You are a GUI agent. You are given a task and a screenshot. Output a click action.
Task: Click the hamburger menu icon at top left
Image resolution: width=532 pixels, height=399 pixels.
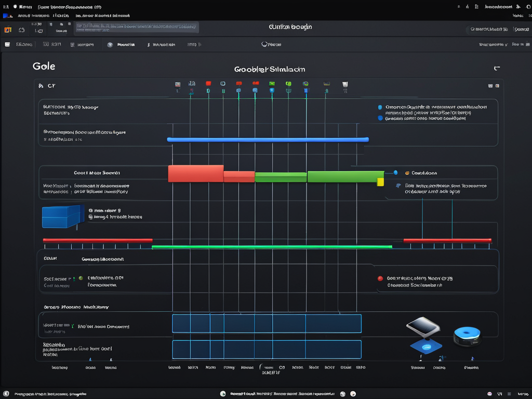(x=7, y=45)
